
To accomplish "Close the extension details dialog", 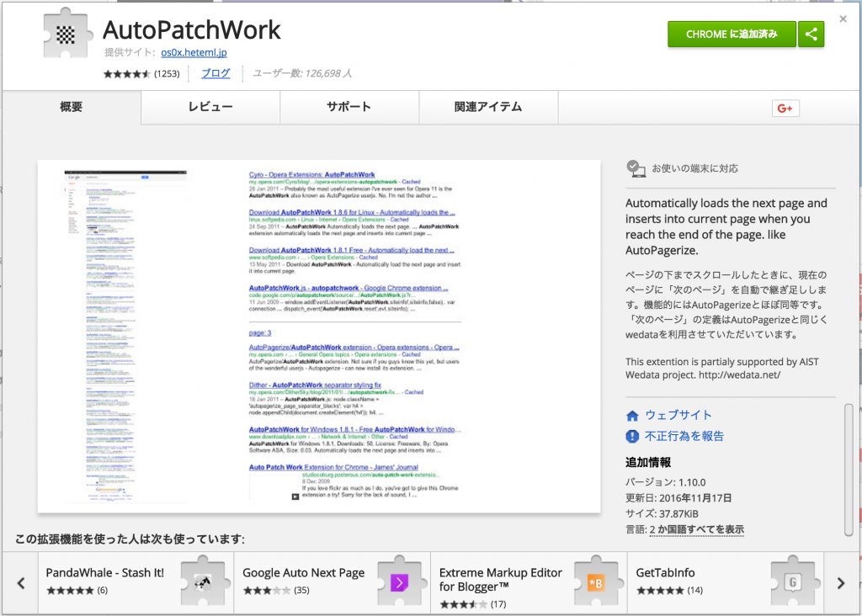I will pyautogui.click(x=843, y=19).
